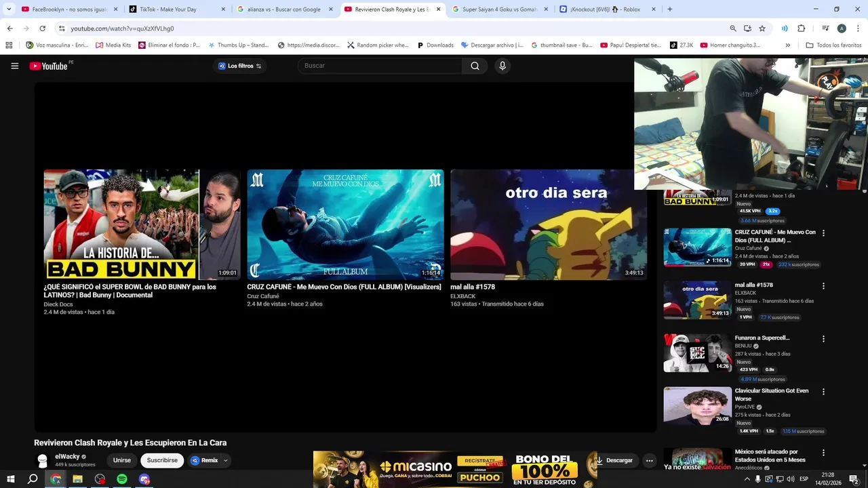Click the Dieck Docs channel name

(58, 304)
